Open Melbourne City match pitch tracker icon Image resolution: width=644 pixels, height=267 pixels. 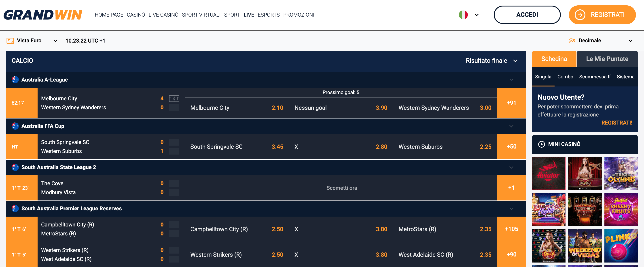coord(174,98)
